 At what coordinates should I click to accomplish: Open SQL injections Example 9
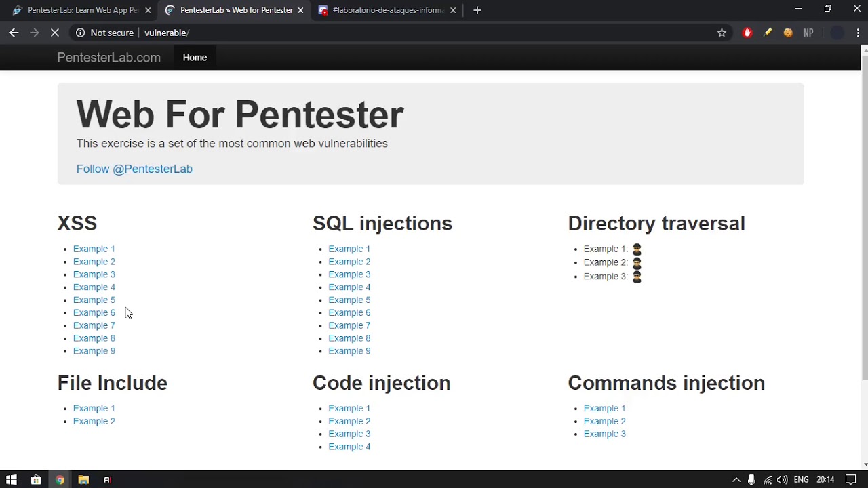(x=349, y=351)
